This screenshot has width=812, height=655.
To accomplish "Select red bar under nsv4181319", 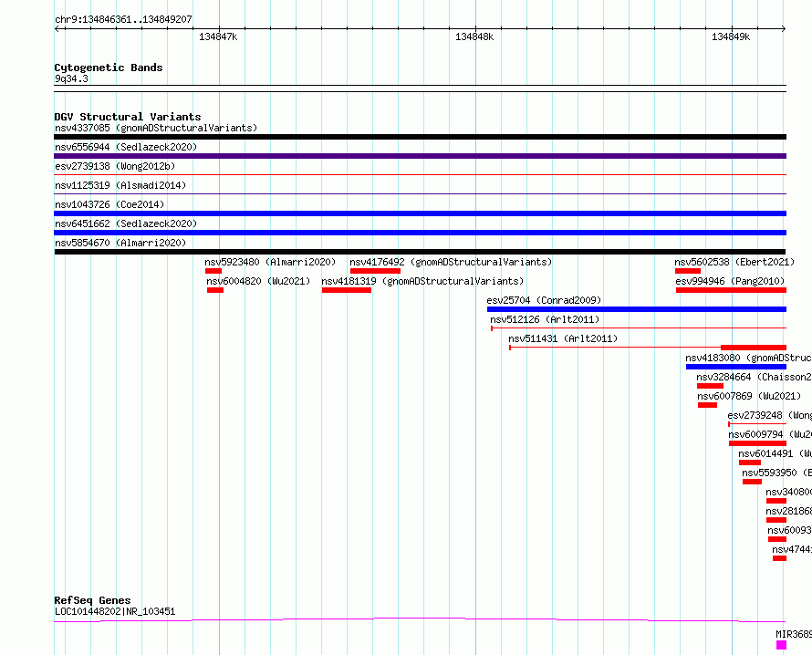I will (347, 290).
